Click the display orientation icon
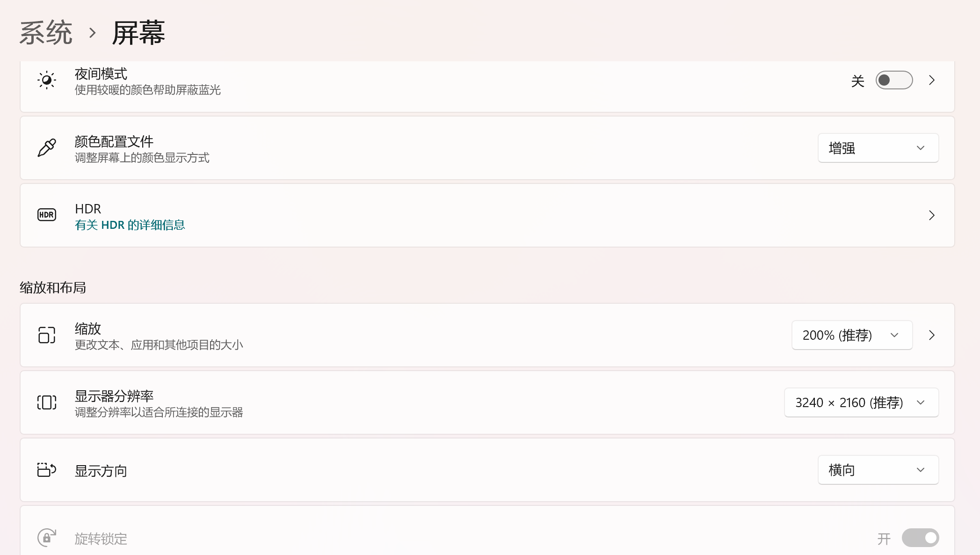This screenshot has height=555, width=980. click(47, 470)
